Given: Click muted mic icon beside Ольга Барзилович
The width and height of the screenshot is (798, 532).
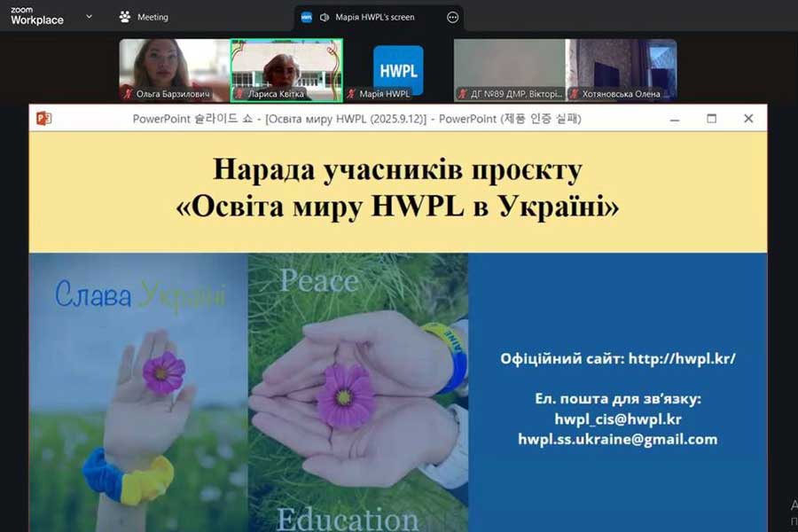Looking at the screenshot, I should [x=128, y=94].
